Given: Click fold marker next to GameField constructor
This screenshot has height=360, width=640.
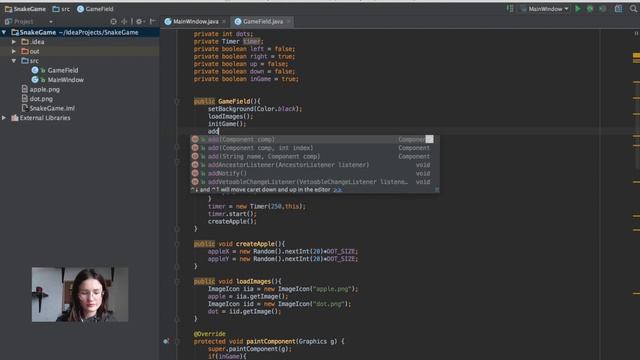Looking at the screenshot, I should (x=177, y=101).
